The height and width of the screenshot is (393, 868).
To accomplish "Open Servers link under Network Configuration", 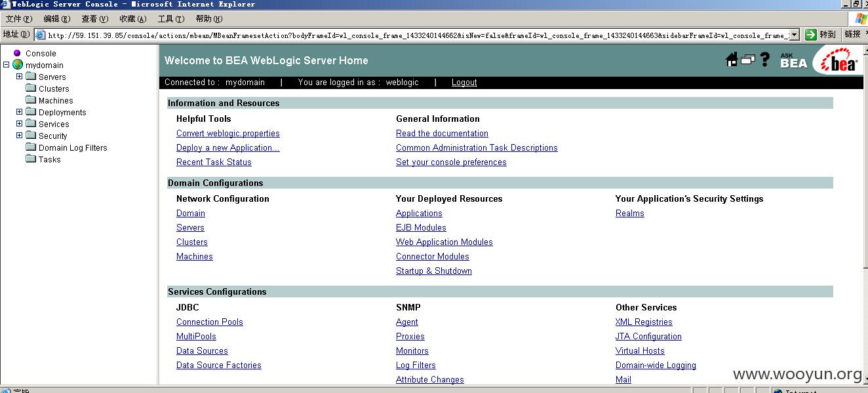I will tap(190, 228).
